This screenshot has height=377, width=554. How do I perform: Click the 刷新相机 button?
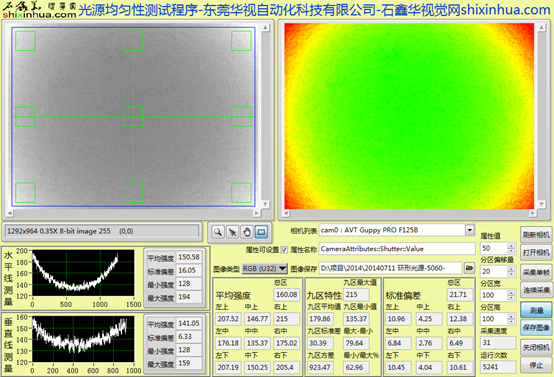coord(536,235)
